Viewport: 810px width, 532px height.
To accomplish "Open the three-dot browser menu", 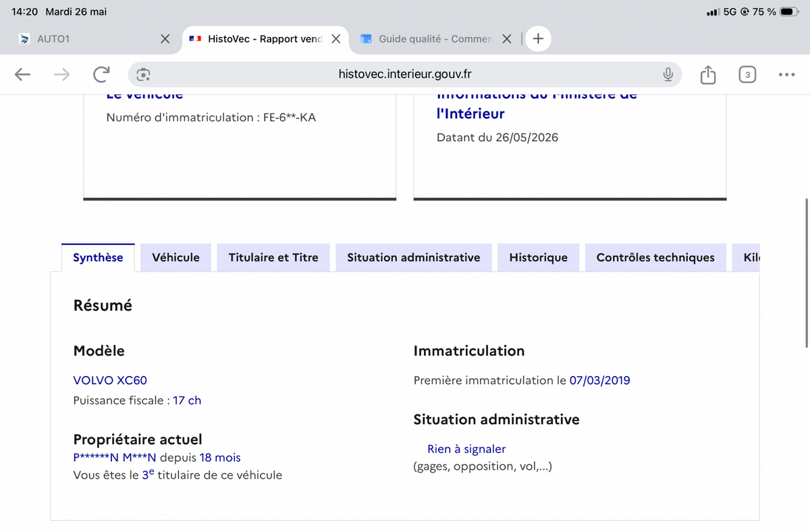I will click(786, 75).
